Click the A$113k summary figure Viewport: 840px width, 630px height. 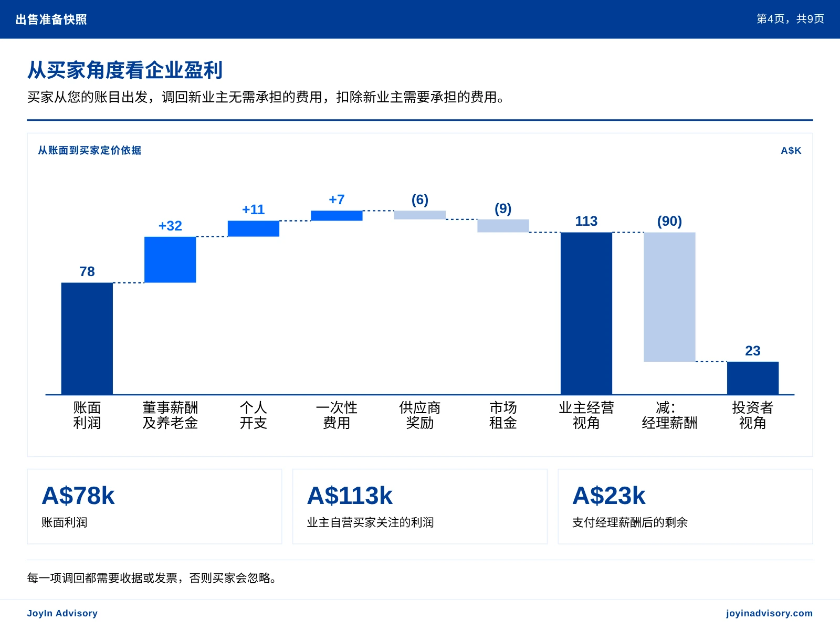click(350, 496)
